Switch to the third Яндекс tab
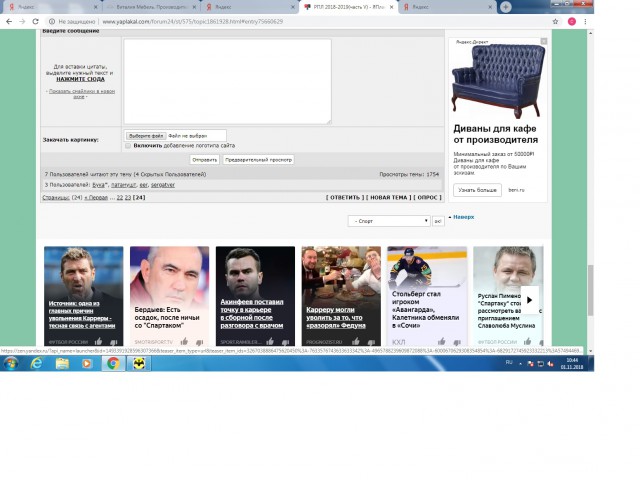Screen dimensions: 640x480 [x=250, y=7]
